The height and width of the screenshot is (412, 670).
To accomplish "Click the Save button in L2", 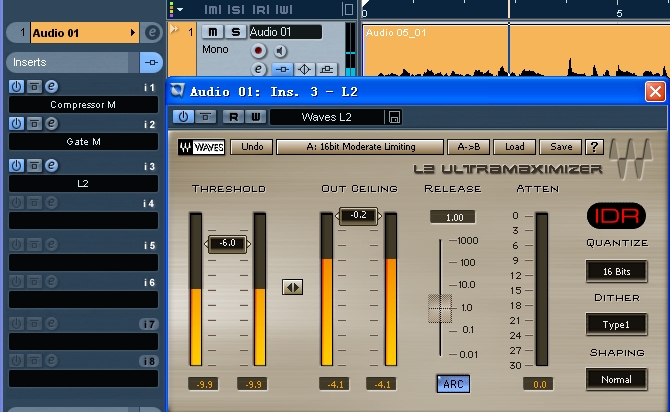I will 561,147.
